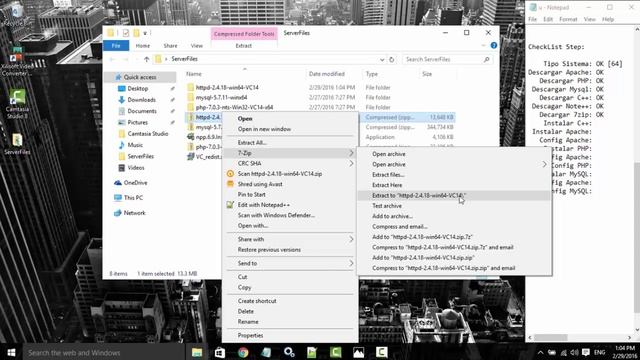
Task: Open Properties from context menu
Action: pyautogui.click(x=250, y=336)
